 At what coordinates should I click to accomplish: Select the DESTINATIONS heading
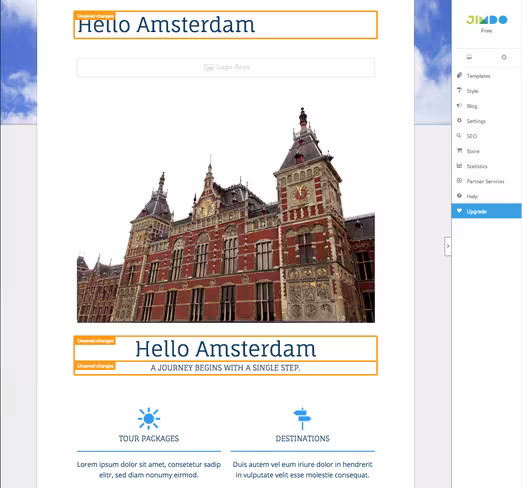(302, 439)
